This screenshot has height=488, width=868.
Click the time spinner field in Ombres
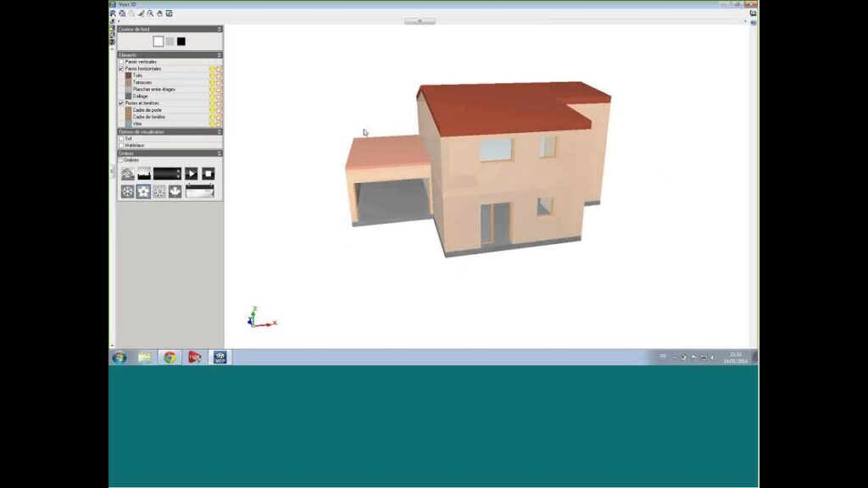(x=166, y=174)
